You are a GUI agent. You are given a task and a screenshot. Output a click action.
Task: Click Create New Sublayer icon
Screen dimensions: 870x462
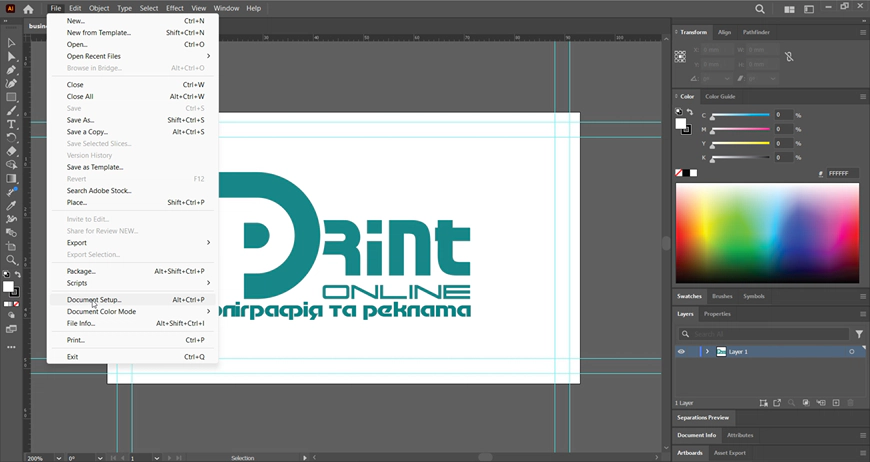point(821,403)
